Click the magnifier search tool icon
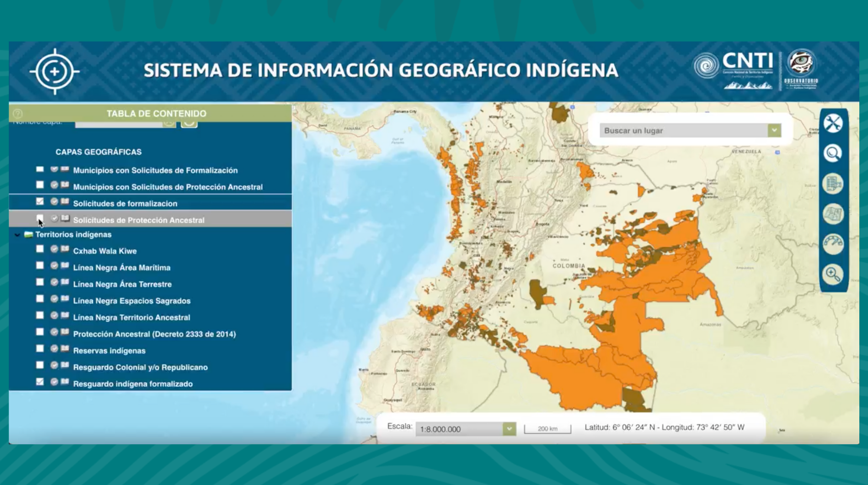Viewport: 868px width, 485px height. [832, 153]
